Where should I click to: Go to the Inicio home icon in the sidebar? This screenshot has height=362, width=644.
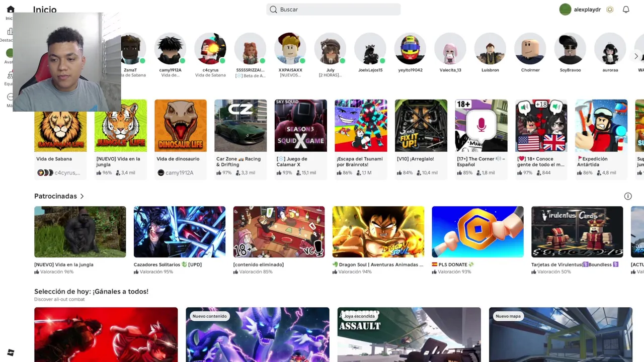click(x=11, y=10)
